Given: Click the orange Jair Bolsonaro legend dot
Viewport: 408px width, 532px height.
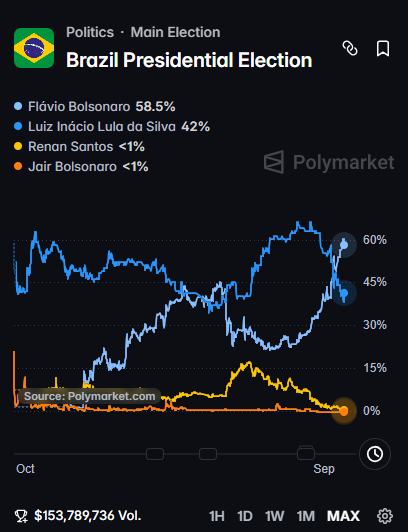Looking at the screenshot, I should [x=18, y=167].
